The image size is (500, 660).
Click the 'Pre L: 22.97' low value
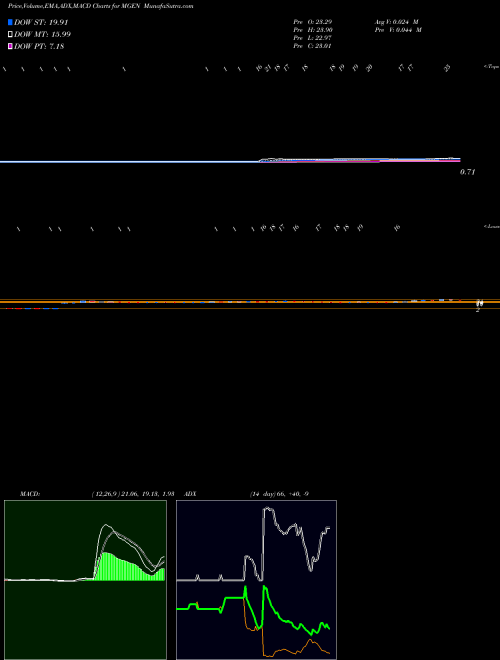click(312, 38)
